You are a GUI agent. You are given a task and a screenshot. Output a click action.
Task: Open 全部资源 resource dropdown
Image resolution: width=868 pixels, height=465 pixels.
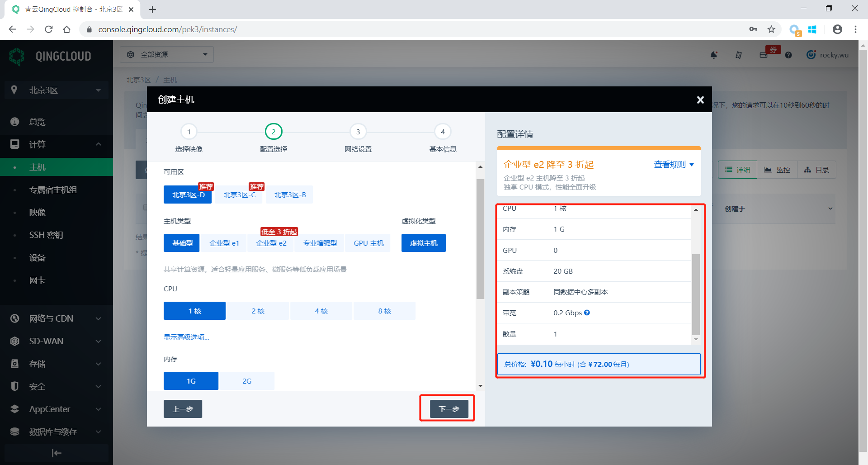tap(167, 54)
